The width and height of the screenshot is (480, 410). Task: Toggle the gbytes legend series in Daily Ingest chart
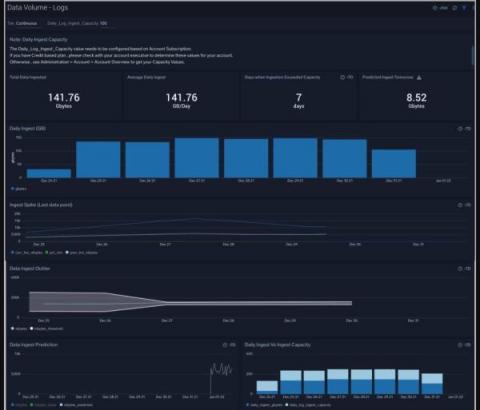(x=19, y=189)
